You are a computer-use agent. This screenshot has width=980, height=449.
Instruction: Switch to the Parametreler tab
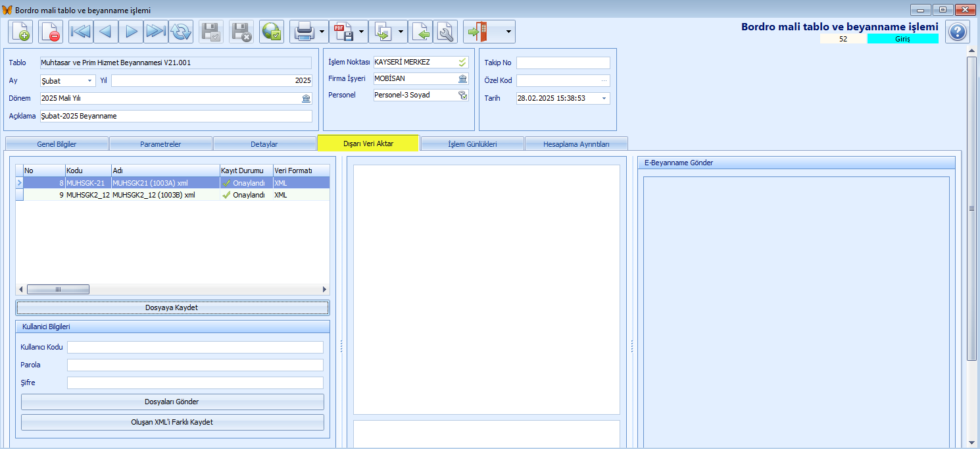point(160,144)
